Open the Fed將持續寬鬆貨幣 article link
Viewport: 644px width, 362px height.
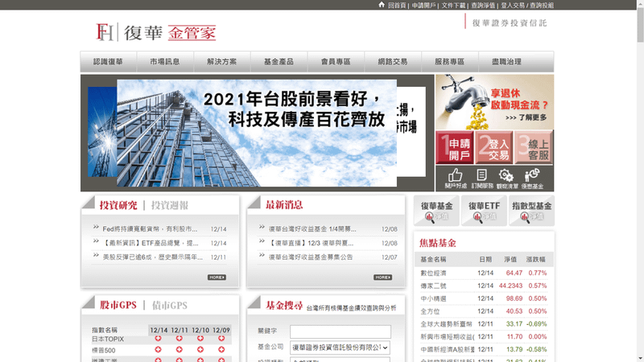point(150,229)
